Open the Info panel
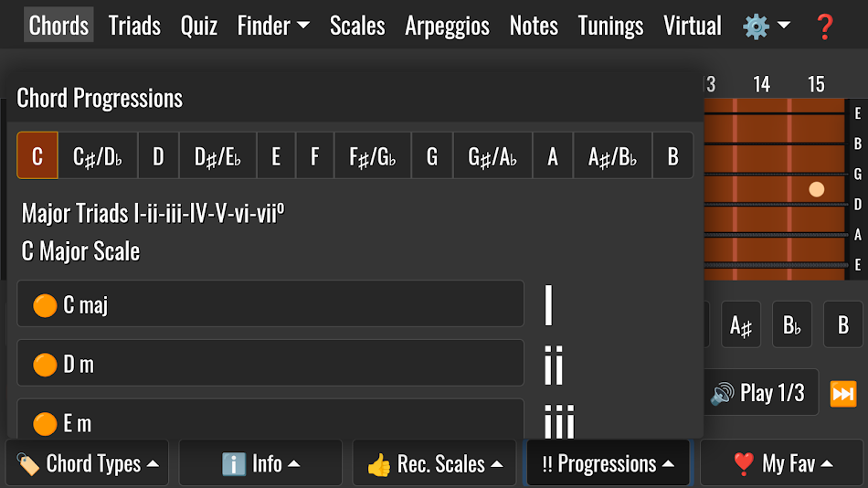Screen dimensions: 868x488 pos(260,463)
